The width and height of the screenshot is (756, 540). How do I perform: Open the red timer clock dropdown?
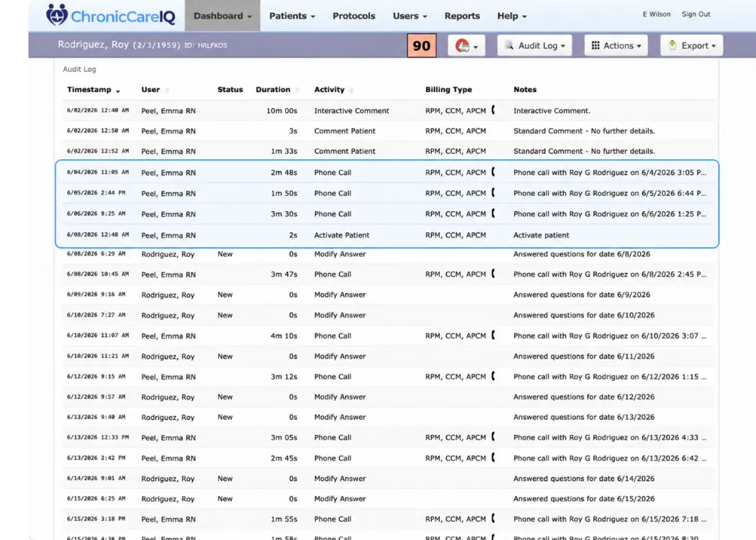tap(467, 45)
